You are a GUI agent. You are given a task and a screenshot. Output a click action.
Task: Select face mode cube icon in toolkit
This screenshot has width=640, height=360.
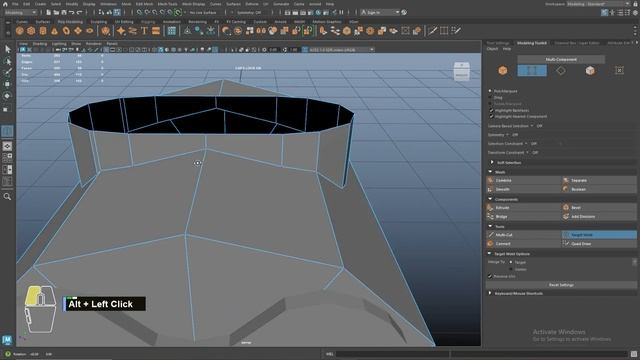click(590, 71)
